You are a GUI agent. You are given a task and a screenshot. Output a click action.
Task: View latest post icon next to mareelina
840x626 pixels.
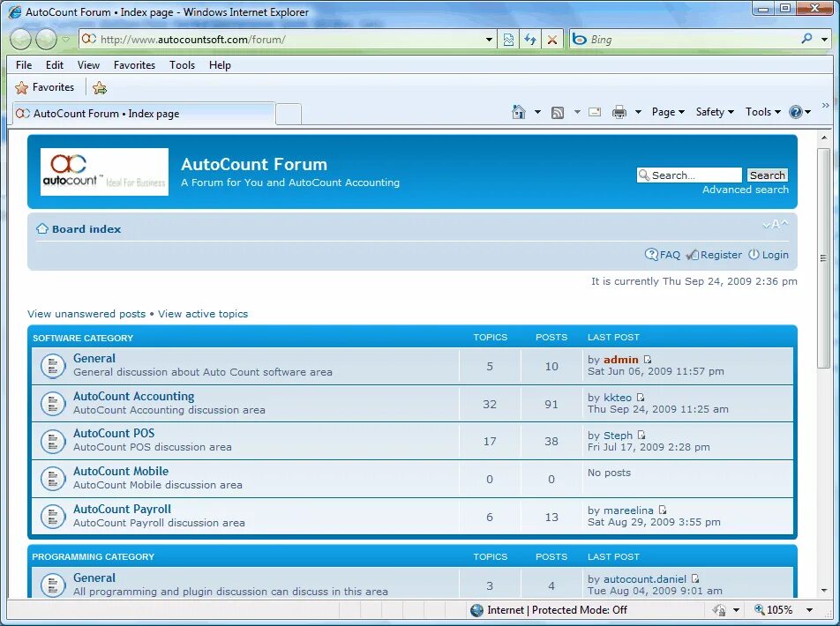click(x=662, y=510)
